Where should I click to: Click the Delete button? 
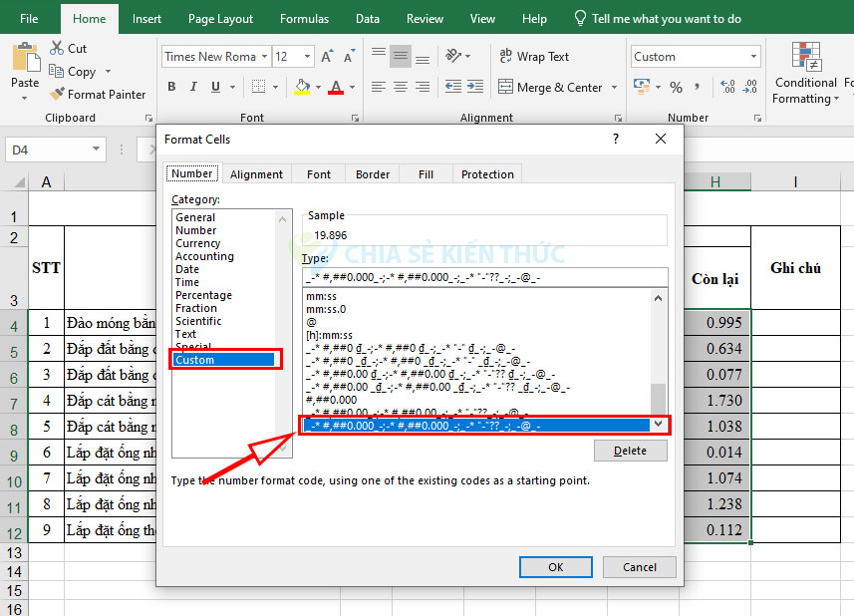click(x=630, y=451)
